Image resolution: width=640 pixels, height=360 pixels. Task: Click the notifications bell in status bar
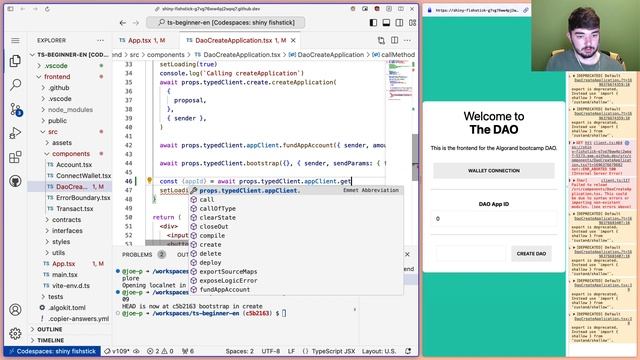(408, 351)
